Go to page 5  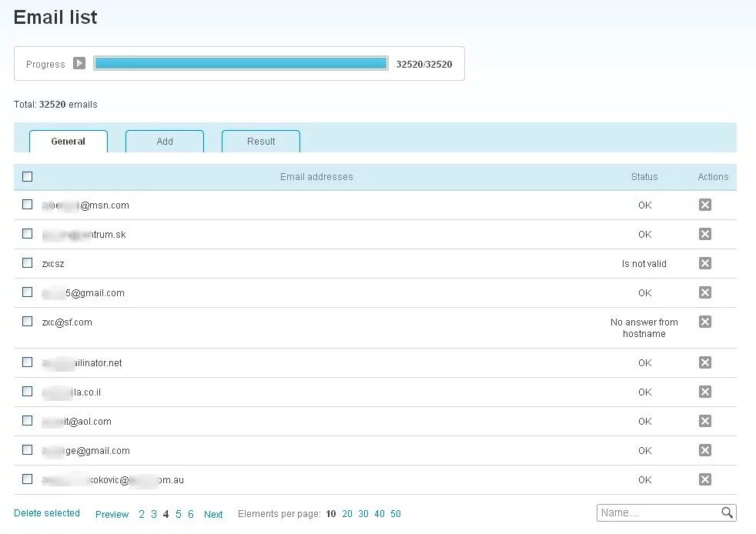[179, 514]
